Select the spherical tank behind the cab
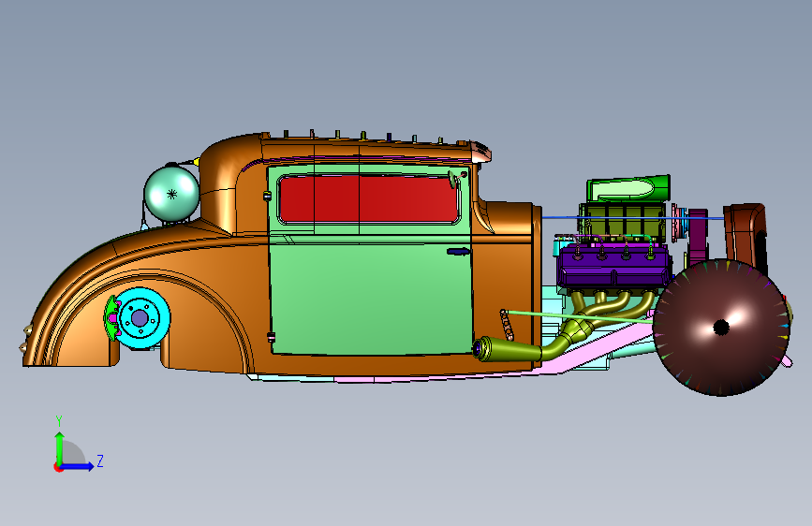Viewport: 812px width, 526px height. tap(171, 194)
